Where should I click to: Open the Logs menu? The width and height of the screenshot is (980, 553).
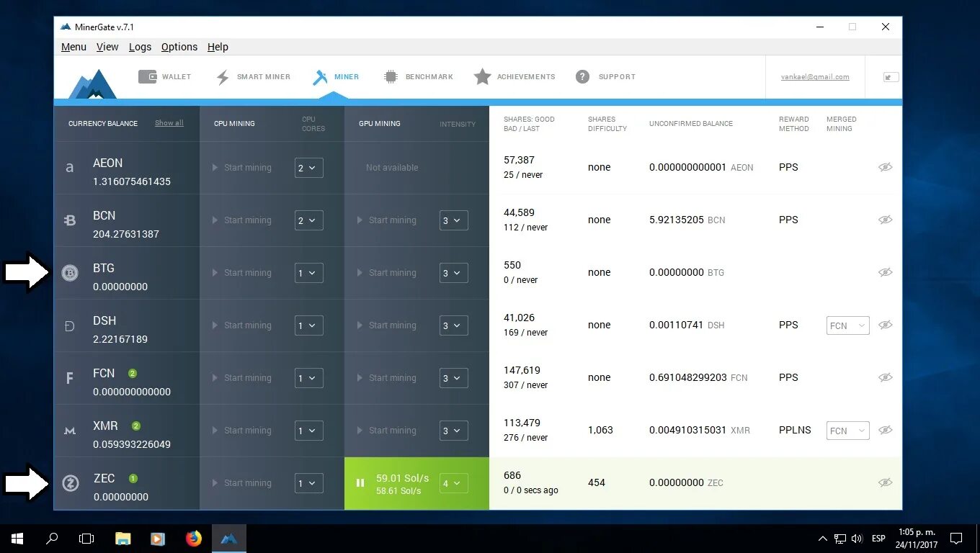(x=140, y=47)
